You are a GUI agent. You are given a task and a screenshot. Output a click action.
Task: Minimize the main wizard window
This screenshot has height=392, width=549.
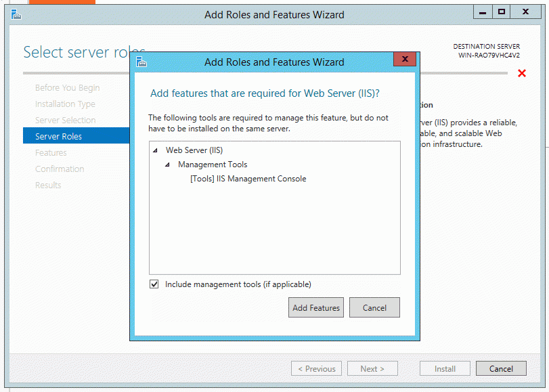(x=483, y=12)
